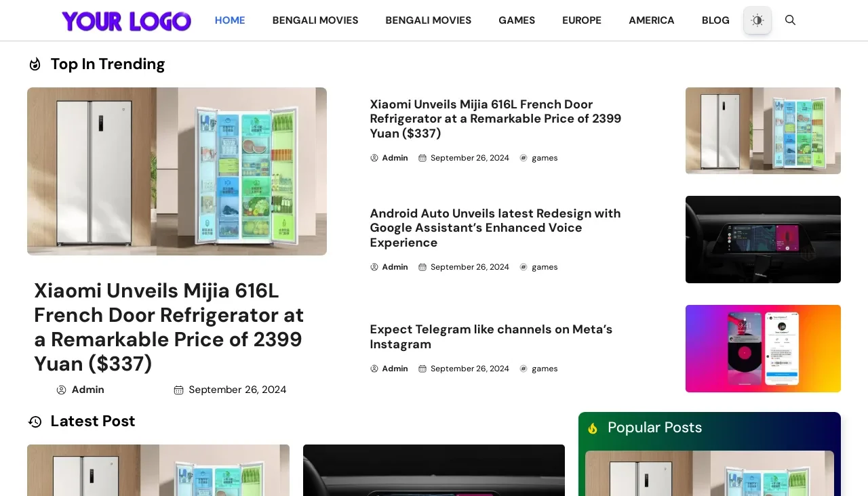Click the Your Logo site logo
The width and height of the screenshot is (868, 496).
pyautogui.click(x=126, y=20)
